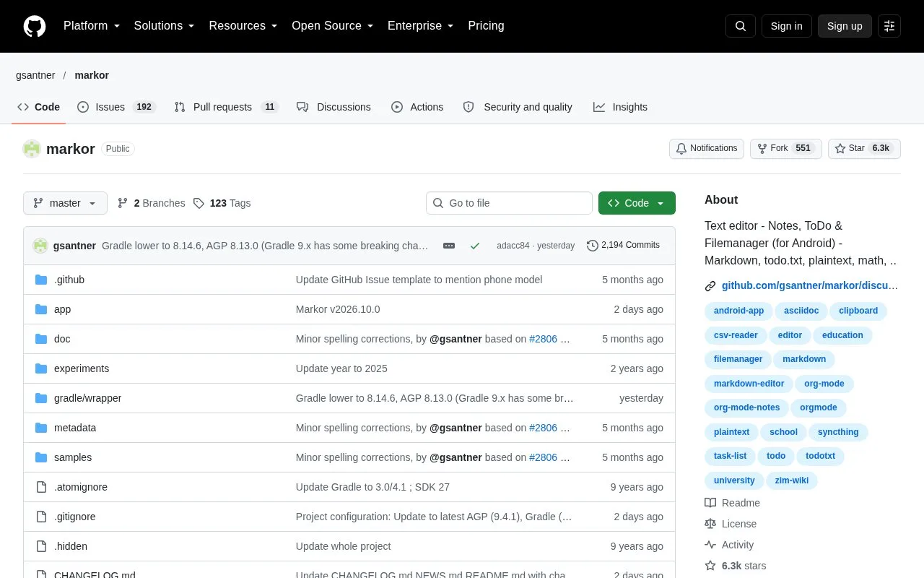Switch to the Pull requests tab
Screen dimensions: 924x578
[x=227, y=107]
